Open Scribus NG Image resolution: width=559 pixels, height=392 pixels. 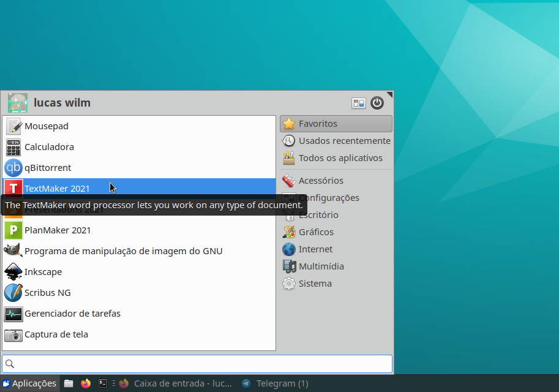(x=48, y=293)
